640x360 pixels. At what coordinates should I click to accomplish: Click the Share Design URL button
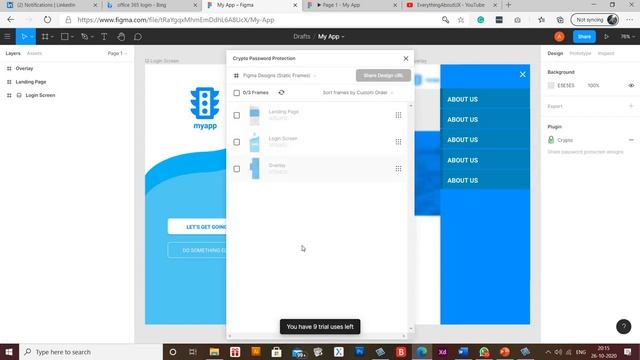[383, 76]
